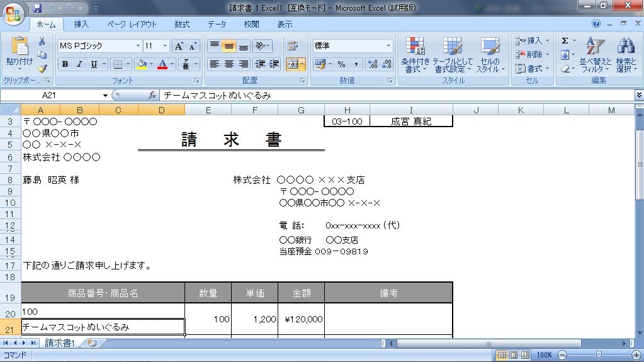Click 削除 cells delete button
This screenshot has height=362, width=644.
[533, 54]
